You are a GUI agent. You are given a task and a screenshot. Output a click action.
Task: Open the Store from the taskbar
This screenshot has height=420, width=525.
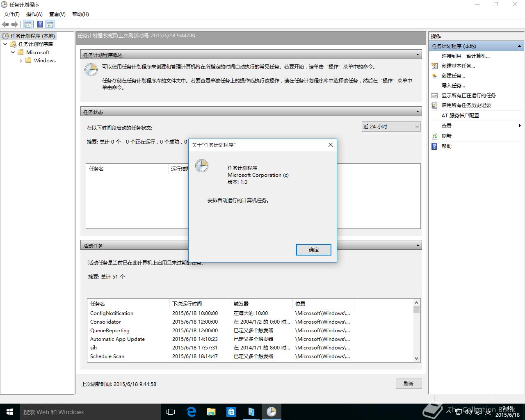coord(231,412)
